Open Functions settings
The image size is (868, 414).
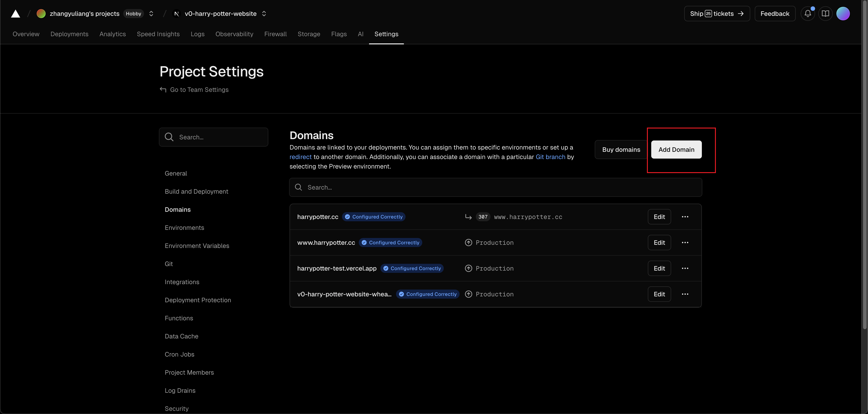[179, 318]
